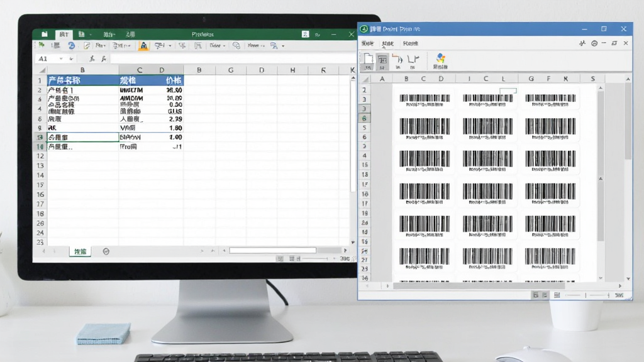Click the save icon in the green title bar
Viewport: 644px width, 362px height.
pos(45,35)
